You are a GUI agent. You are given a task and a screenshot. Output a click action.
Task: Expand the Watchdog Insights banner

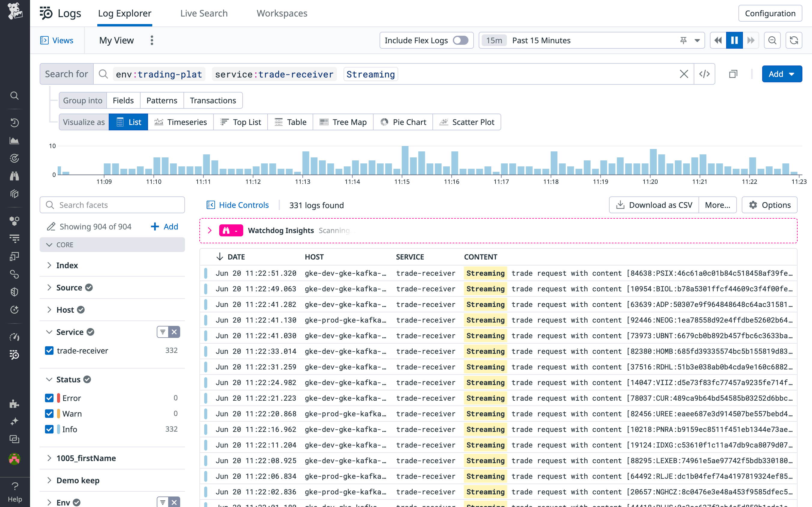[210, 230]
